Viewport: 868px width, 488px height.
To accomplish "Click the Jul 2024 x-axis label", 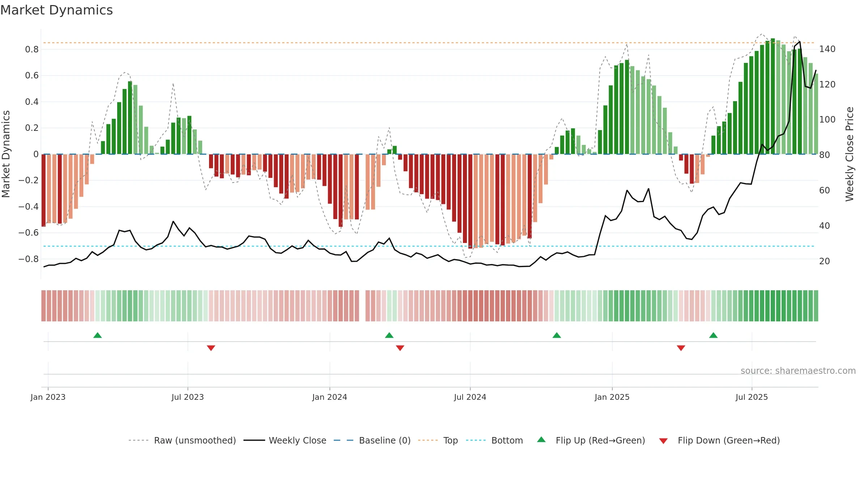I will click(470, 397).
